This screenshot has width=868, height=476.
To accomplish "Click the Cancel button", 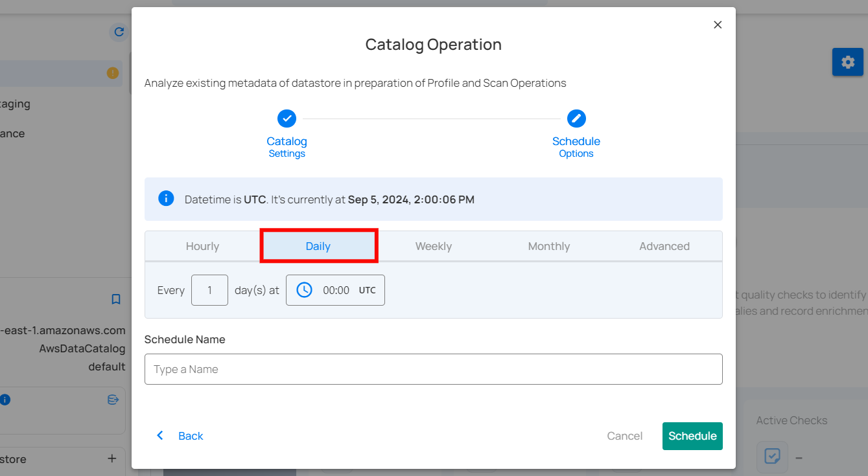I will pos(625,436).
